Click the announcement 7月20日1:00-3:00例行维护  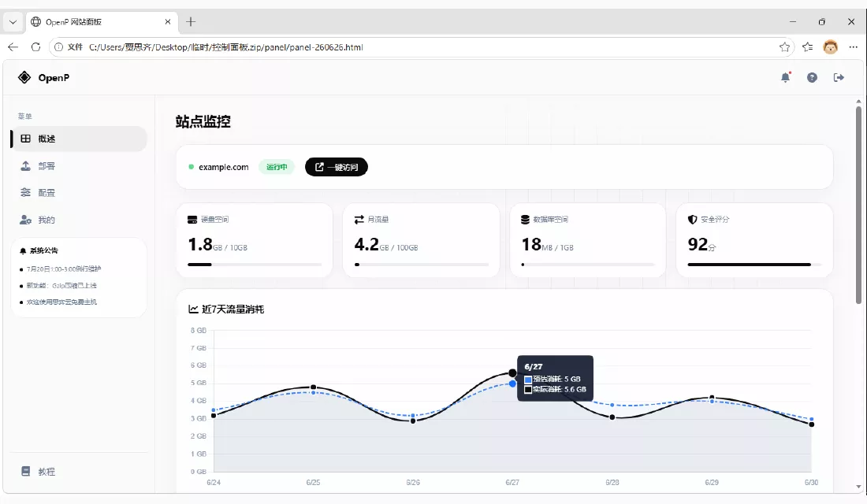(64, 269)
